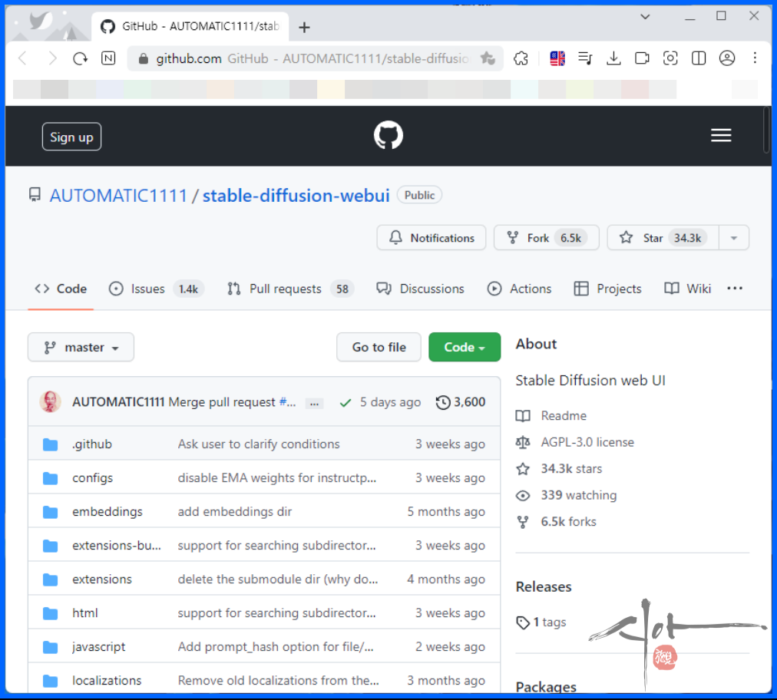Star the repository with Star button
This screenshot has height=700, width=777.
coord(663,238)
